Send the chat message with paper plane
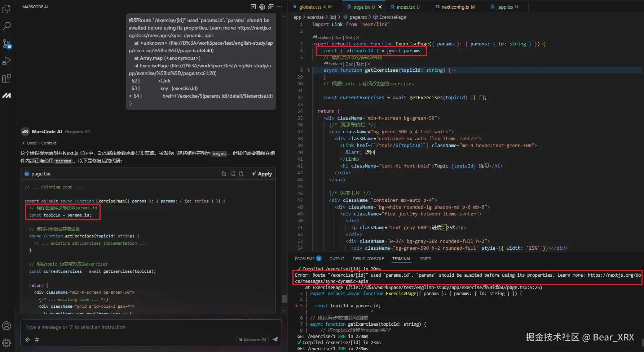Screen dimensions: 644x352 click(x=275, y=339)
